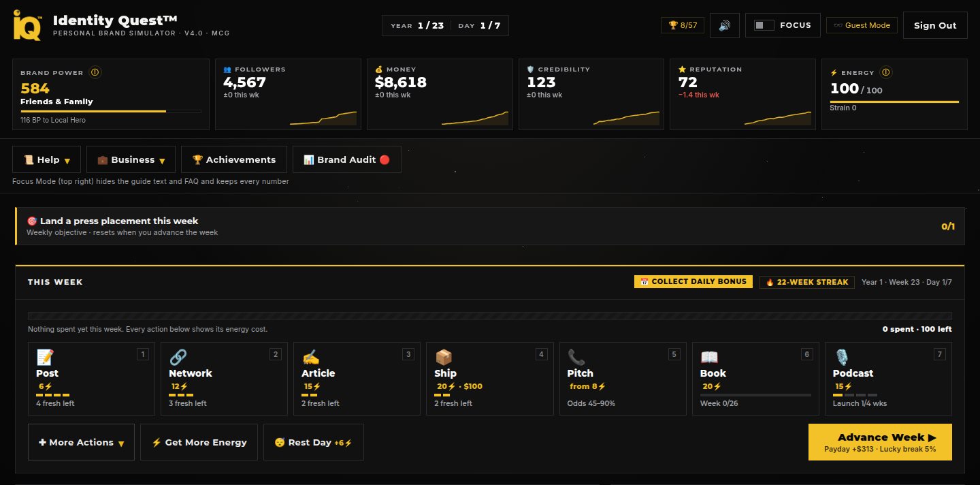Open the Brand Audit panel
Screen dimensions: 980x485
tap(347, 159)
